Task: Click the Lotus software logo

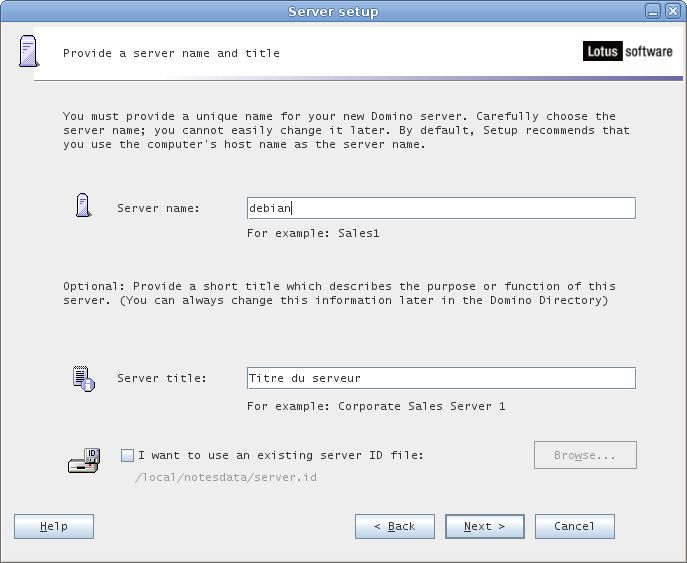Action: pos(628,52)
